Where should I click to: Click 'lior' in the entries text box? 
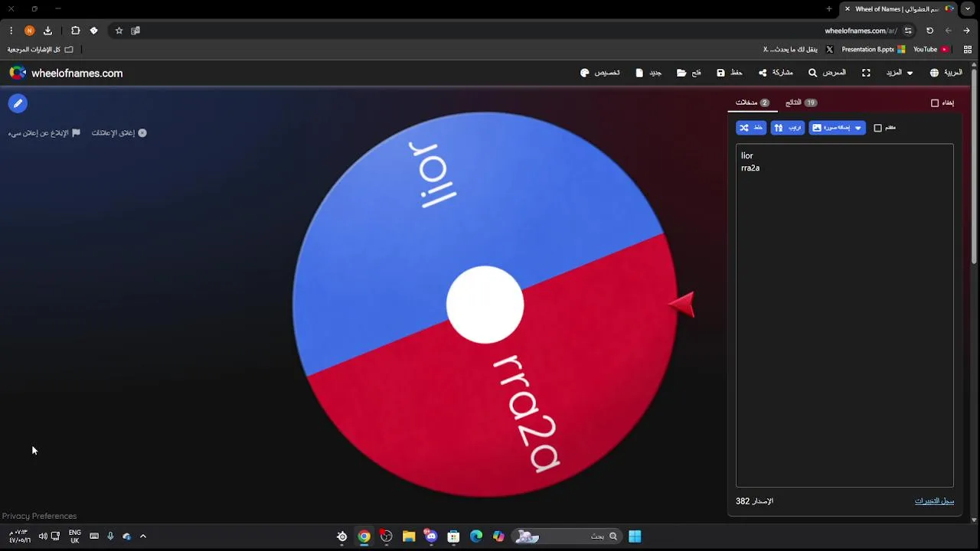point(747,155)
